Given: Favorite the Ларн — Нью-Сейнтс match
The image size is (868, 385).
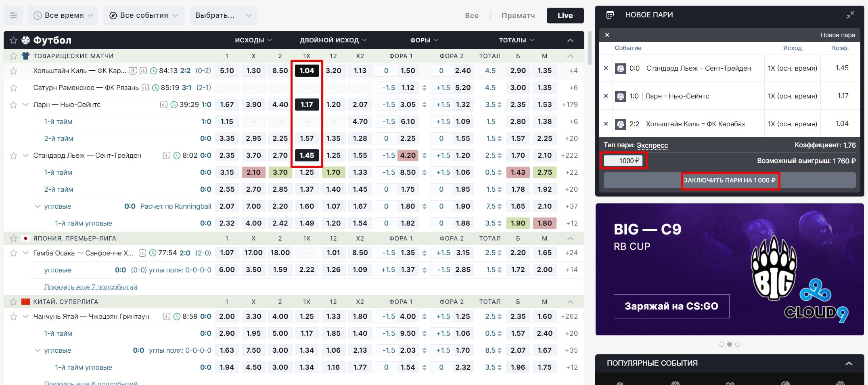Looking at the screenshot, I should pos(13,105).
